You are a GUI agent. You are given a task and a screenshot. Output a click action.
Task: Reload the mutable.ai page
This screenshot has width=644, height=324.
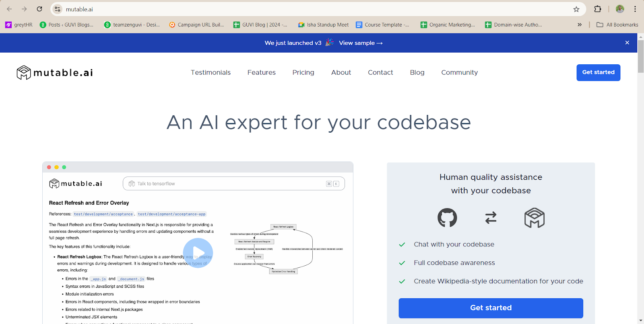(39, 9)
